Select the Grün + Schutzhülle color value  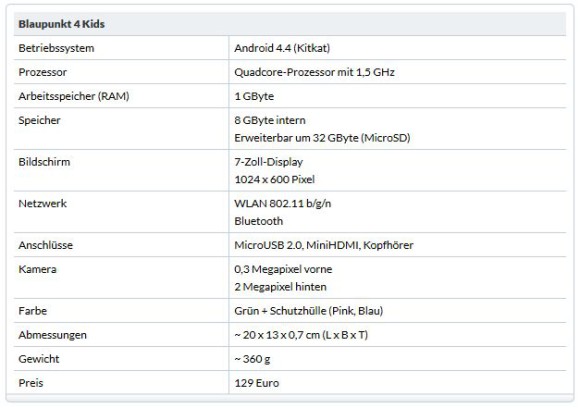(308, 311)
